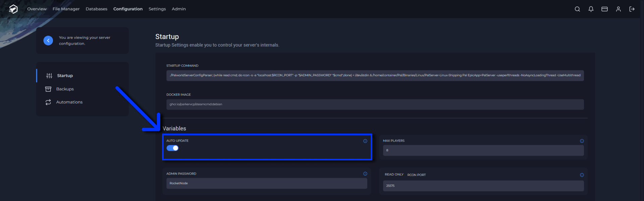This screenshot has width=644, height=201.
Task: Open the Overview menu item
Action: tap(37, 9)
